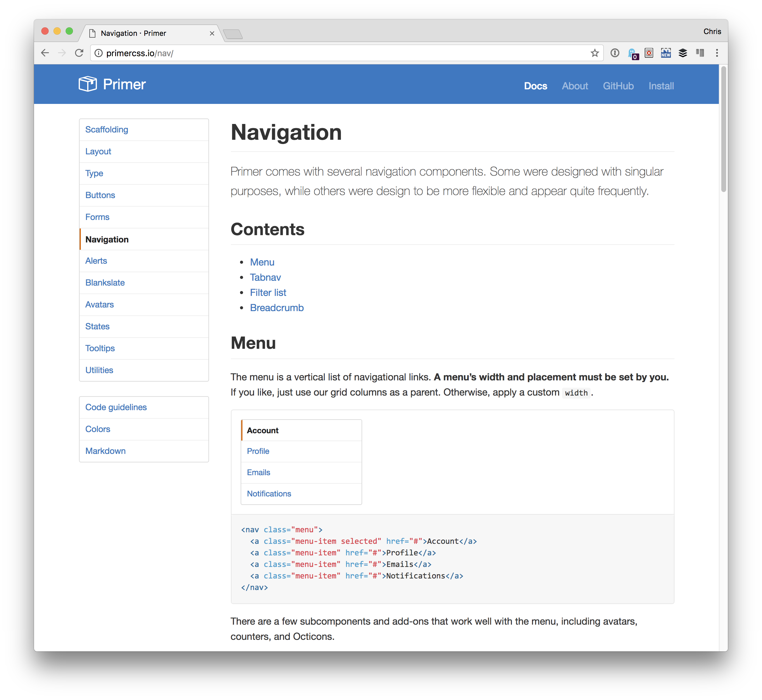Open the Install header link
The image size is (762, 700).
(661, 86)
